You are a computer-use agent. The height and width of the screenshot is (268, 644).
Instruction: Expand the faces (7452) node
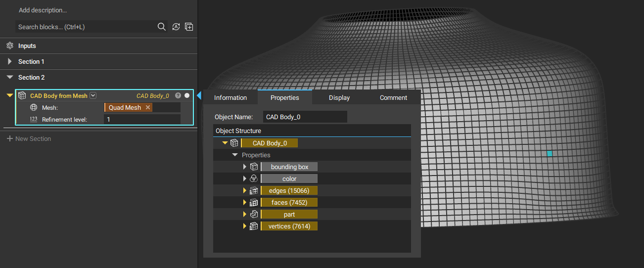point(244,202)
